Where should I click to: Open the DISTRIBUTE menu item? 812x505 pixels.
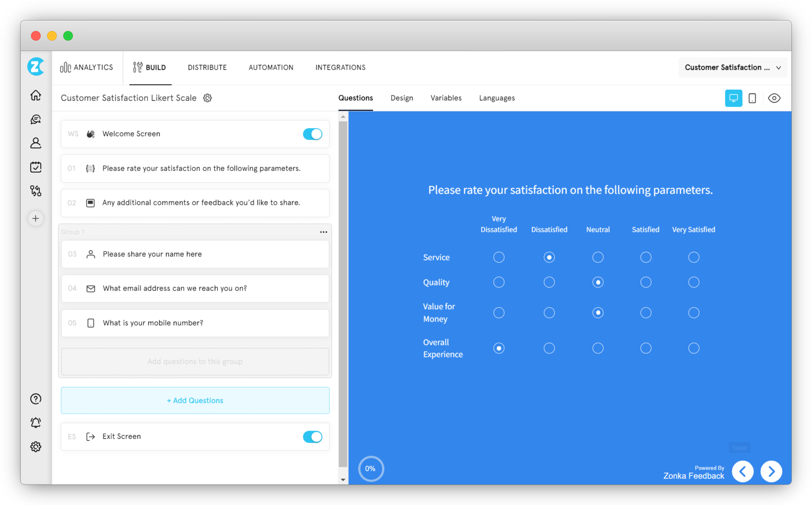[x=207, y=67]
